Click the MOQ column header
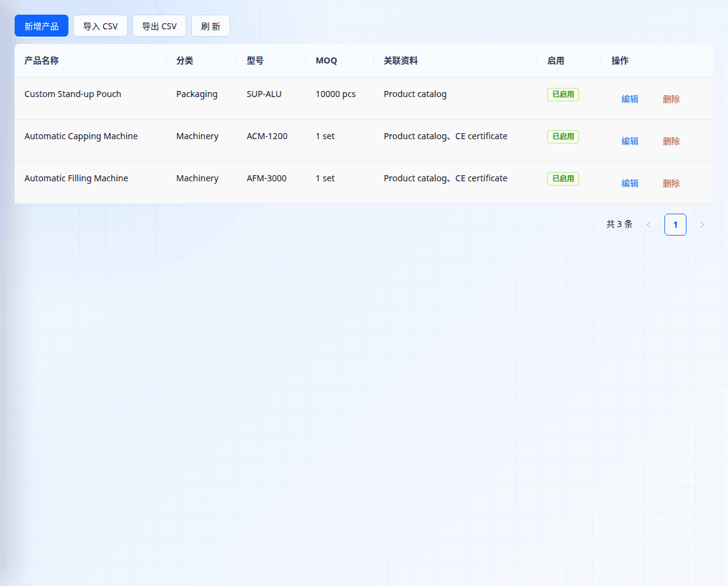Screen dimensions: 728x586 (340, 60)
